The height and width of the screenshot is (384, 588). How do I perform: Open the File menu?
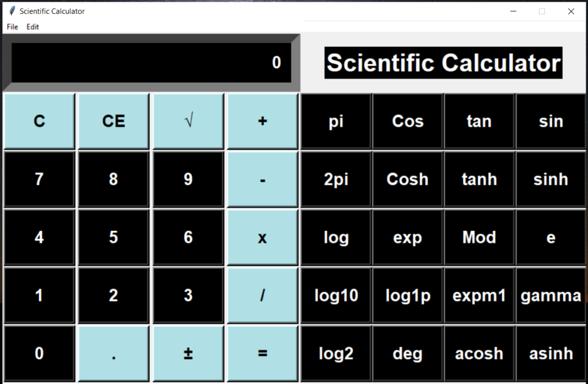tap(13, 26)
